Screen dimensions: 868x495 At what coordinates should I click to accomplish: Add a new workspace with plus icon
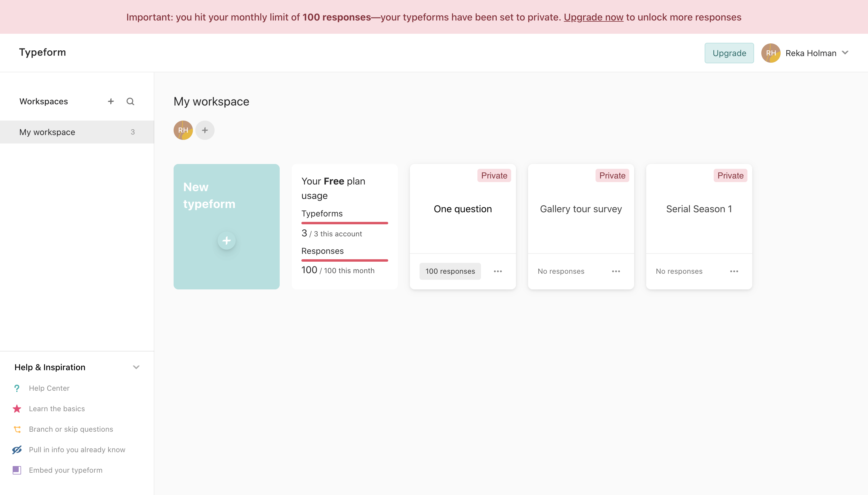click(111, 101)
